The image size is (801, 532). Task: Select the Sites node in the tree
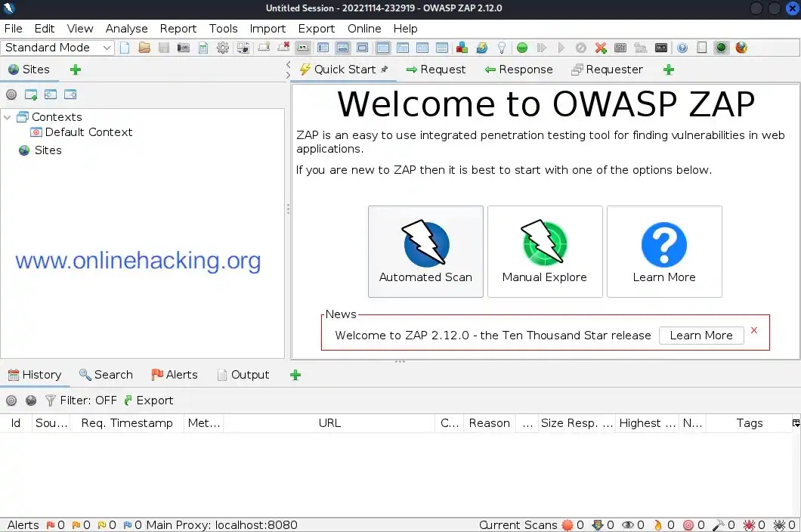pos(40,150)
